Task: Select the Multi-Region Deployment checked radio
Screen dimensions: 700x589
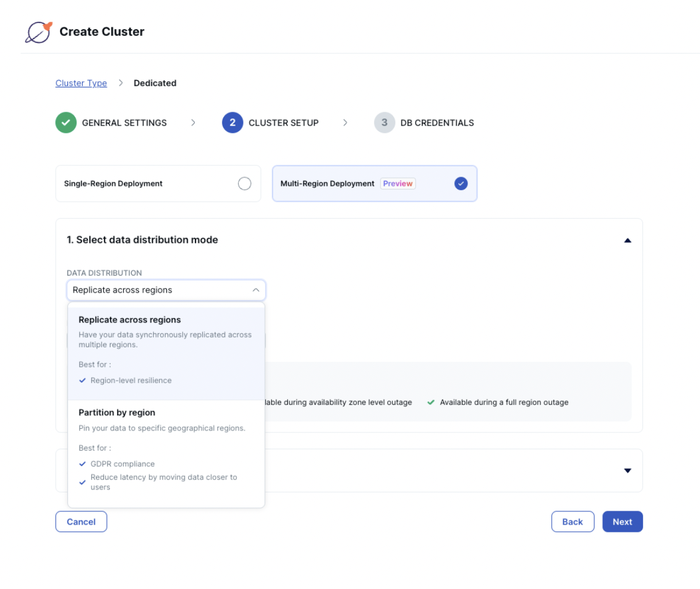Action: coord(461,183)
